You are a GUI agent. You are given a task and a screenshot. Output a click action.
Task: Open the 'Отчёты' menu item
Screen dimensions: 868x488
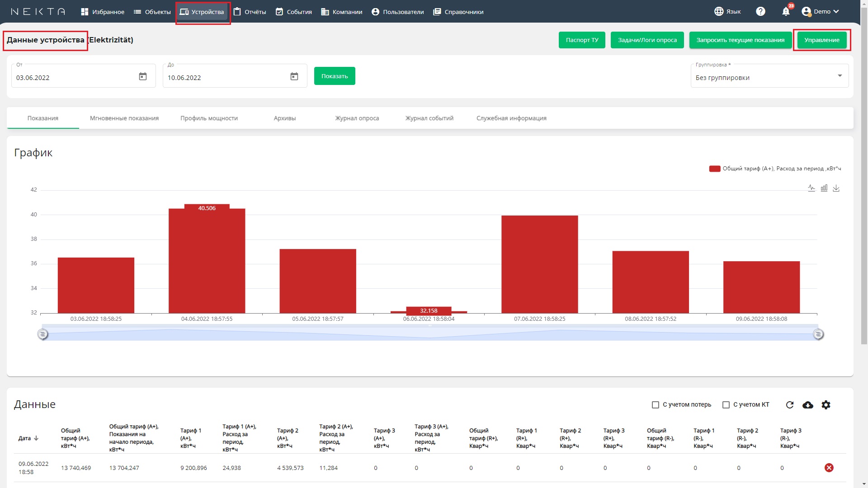[250, 12]
